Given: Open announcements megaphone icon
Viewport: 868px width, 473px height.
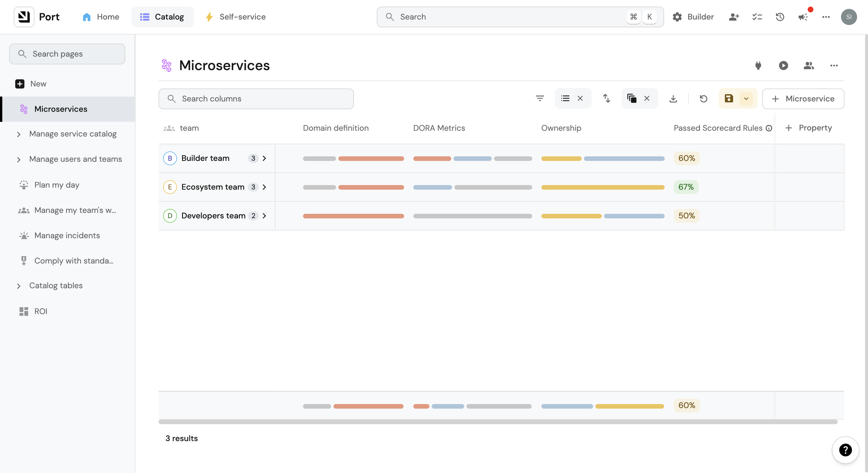Looking at the screenshot, I should pos(803,17).
